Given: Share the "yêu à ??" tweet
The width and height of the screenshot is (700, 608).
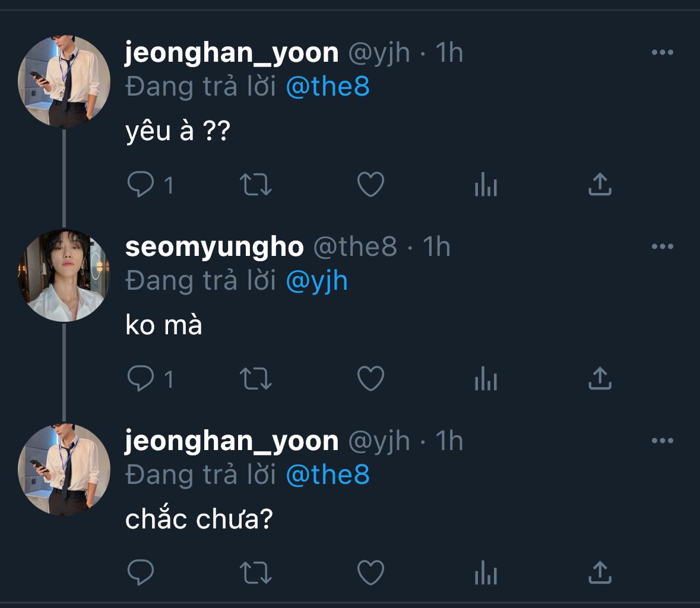Looking at the screenshot, I should coord(600,185).
